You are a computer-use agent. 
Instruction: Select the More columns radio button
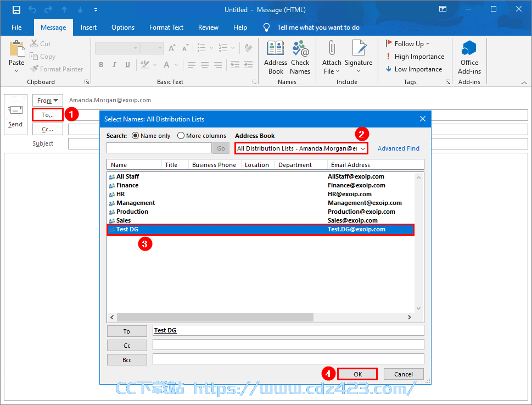coord(181,135)
